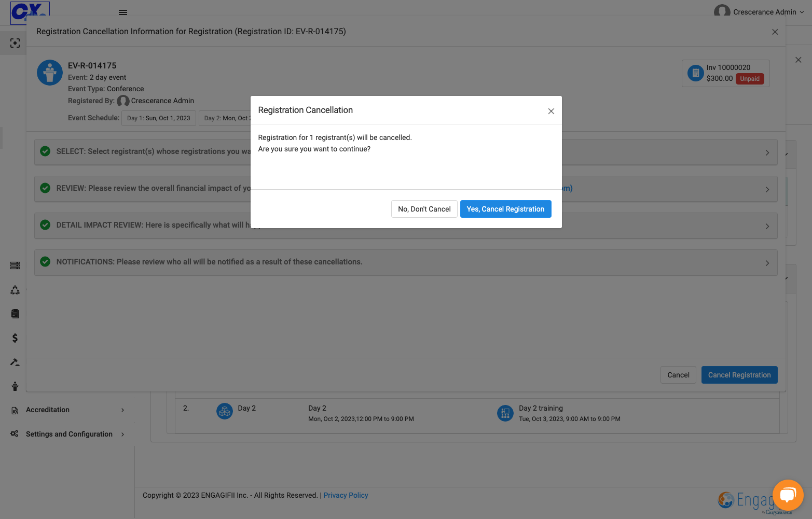This screenshot has height=519, width=812.
Task: Click the scan/focus sidebar icon
Action: pos(15,43)
